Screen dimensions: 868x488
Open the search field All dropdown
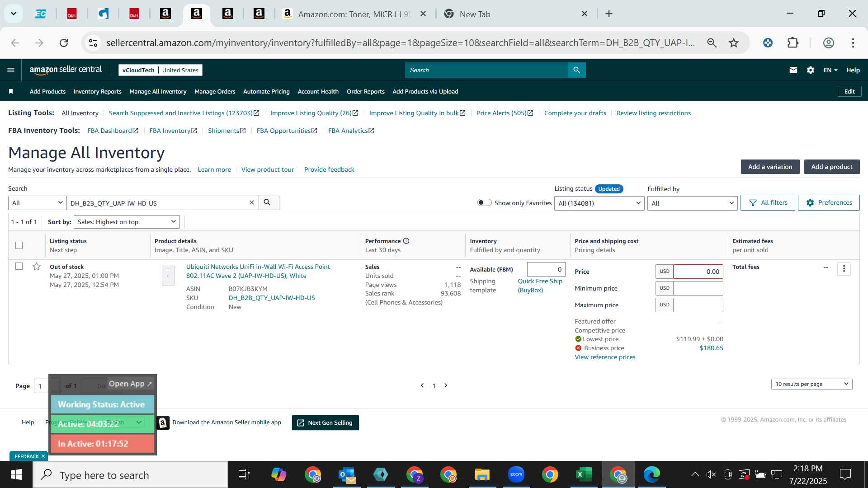(x=37, y=203)
